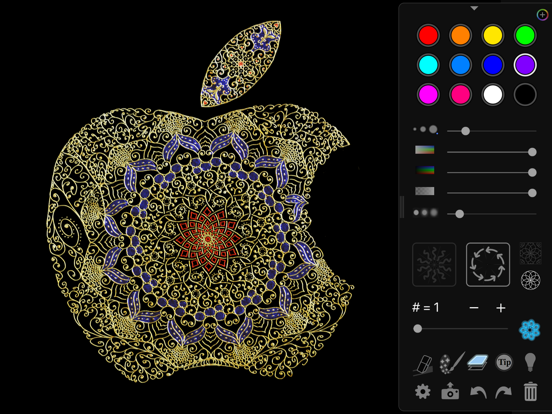Screen dimensions: 552x414
Task: Choose the square tiled pattern thumbnail
Action: (x=531, y=253)
